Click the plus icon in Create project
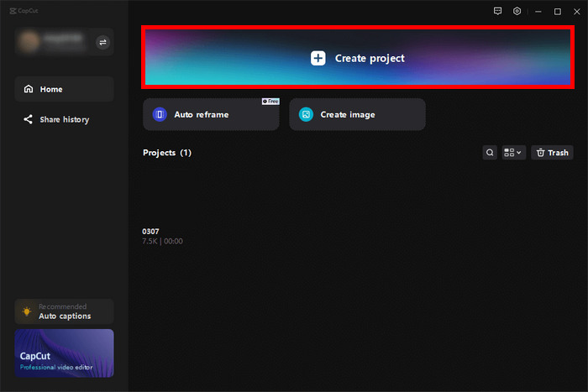Image resolution: width=588 pixels, height=392 pixels. click(318, 58)
